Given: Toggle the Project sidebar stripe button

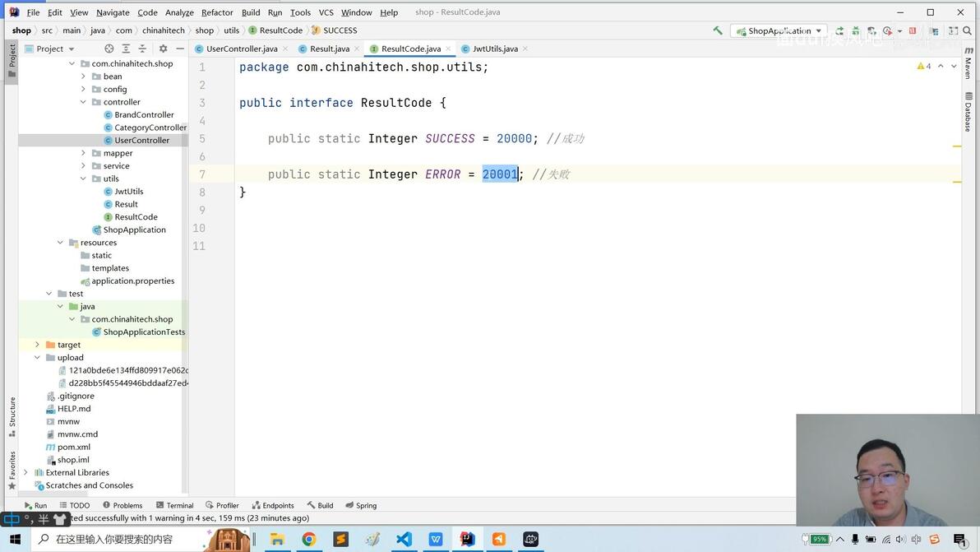Looking at the screenshot, I should click(12, 61).
